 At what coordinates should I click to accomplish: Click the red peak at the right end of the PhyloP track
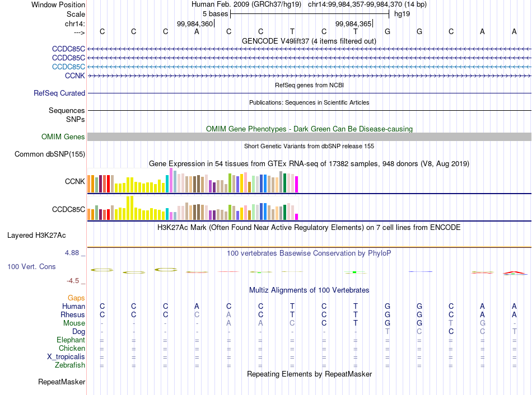pyautogui.click(x=514, y=272)
